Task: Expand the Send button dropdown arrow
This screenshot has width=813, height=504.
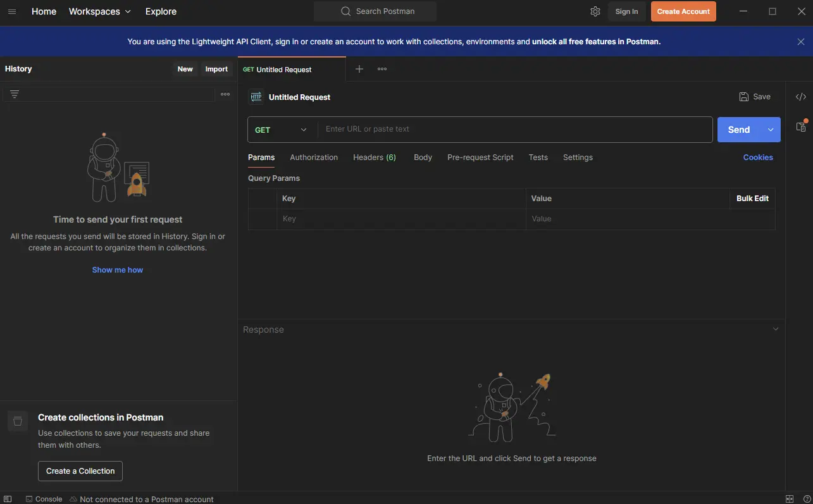Action: point(771,129)
